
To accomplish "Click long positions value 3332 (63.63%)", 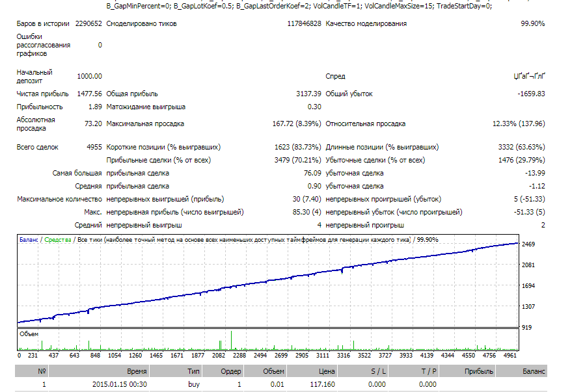I will [x=522, y=147].
